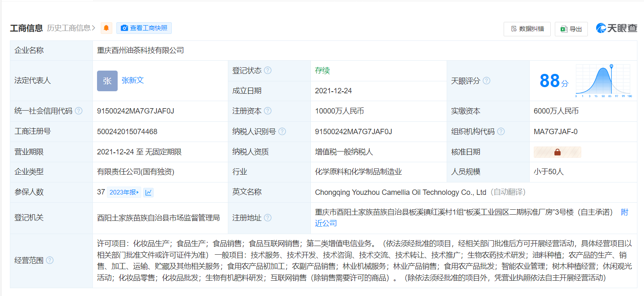Select organization code MA7G7JAF-0

click(556, 132)
